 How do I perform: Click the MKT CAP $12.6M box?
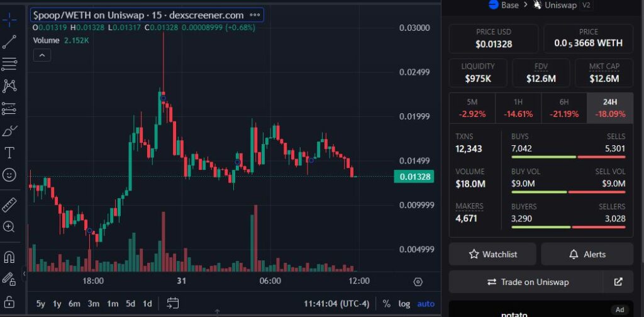(x=604, y=73)
